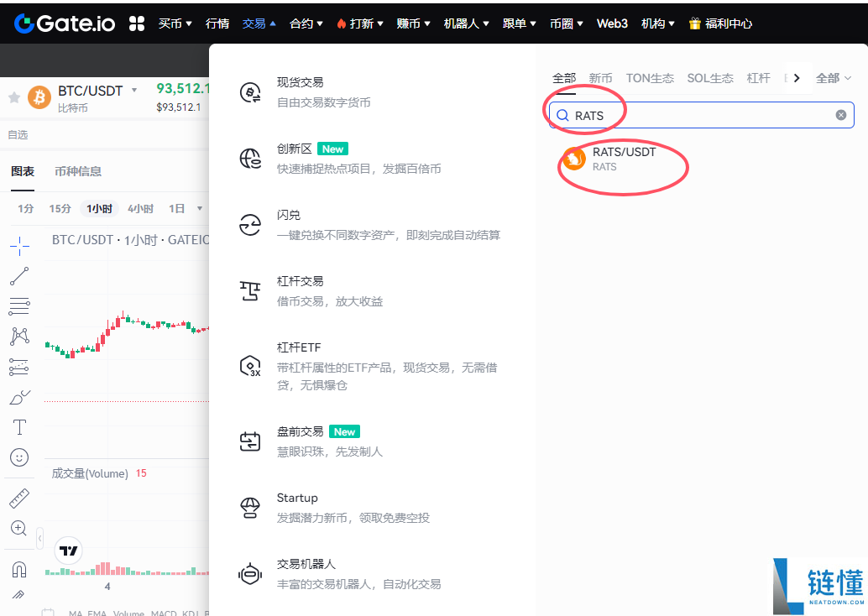
Task: Select the 全部 market category tab
Action: [564, 78]
